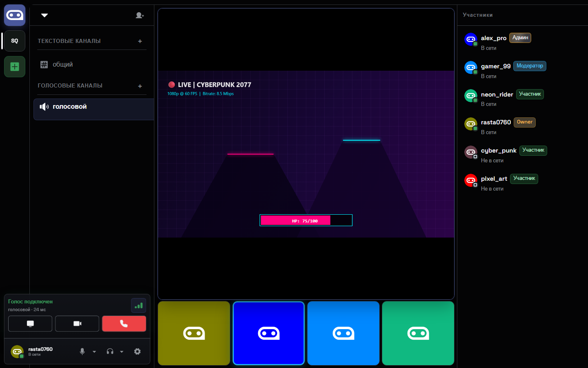Click the red live indicator dot
The image size is (588, 368).
coord(171,85)
